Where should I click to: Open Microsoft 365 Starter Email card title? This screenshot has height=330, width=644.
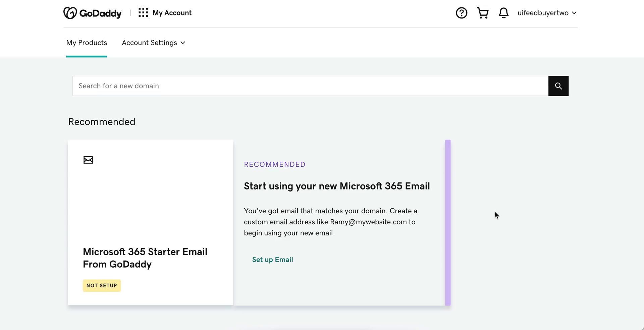point(145,258)
